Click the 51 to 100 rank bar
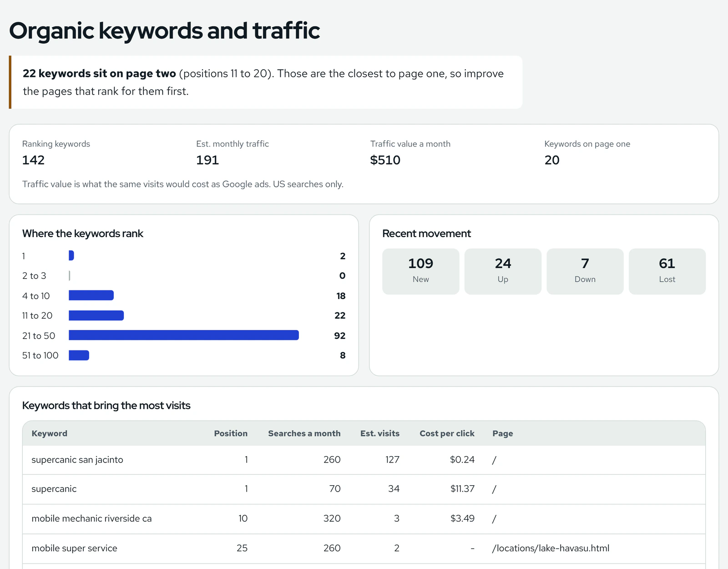Screen dimensions: 728x569 [79, 355]
